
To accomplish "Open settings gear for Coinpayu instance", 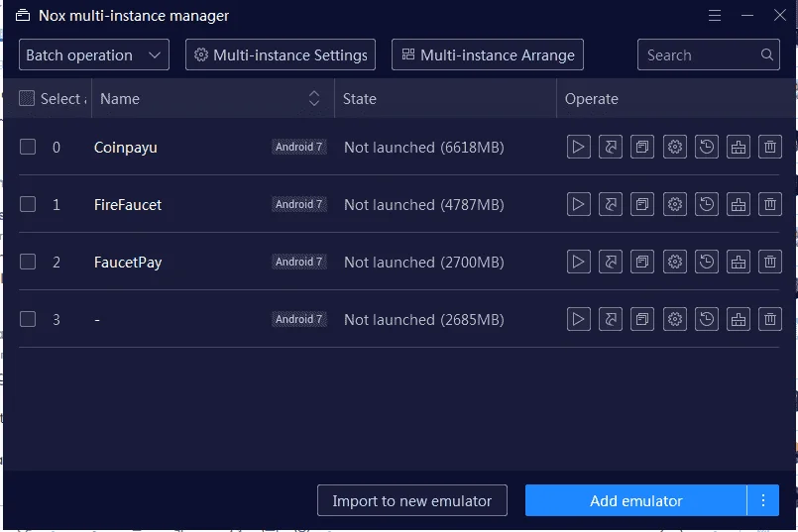I will coord(675,147).
